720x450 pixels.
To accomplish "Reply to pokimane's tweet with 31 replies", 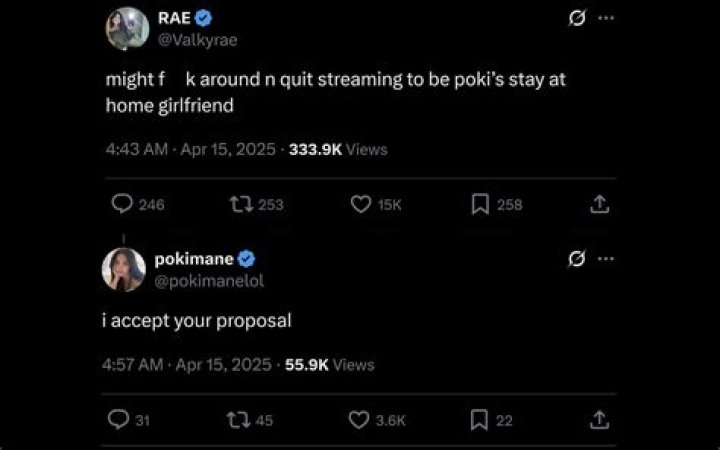I will click(x=118, y=420).
